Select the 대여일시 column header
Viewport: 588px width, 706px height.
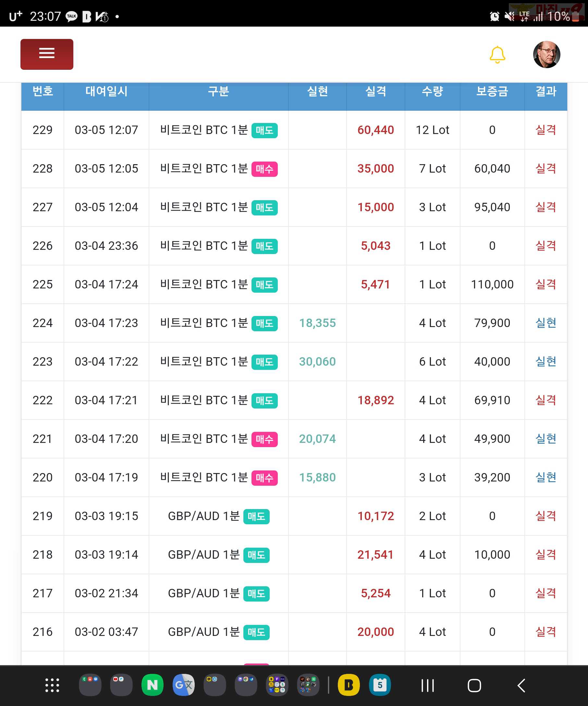click(x=106, y=91)
